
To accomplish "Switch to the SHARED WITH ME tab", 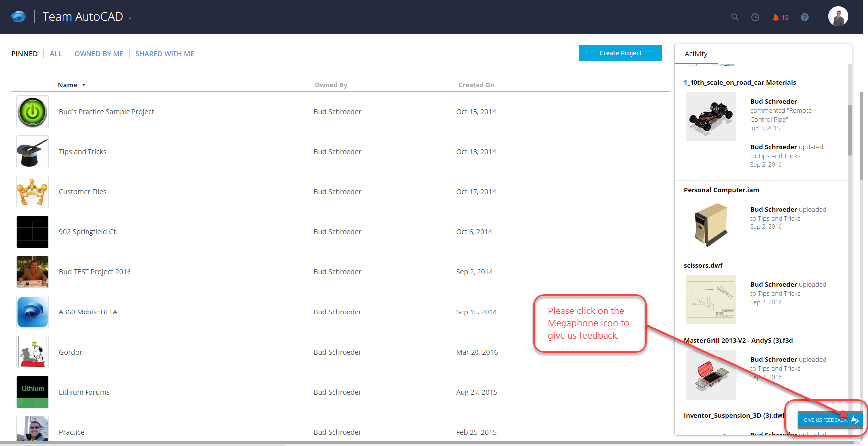I will [165, 53].
